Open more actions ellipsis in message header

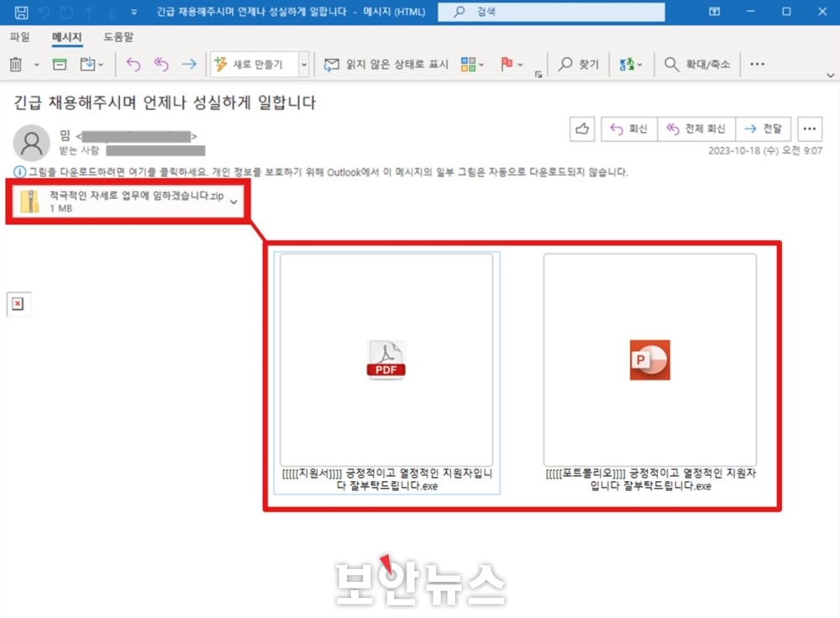pos(810,128)
